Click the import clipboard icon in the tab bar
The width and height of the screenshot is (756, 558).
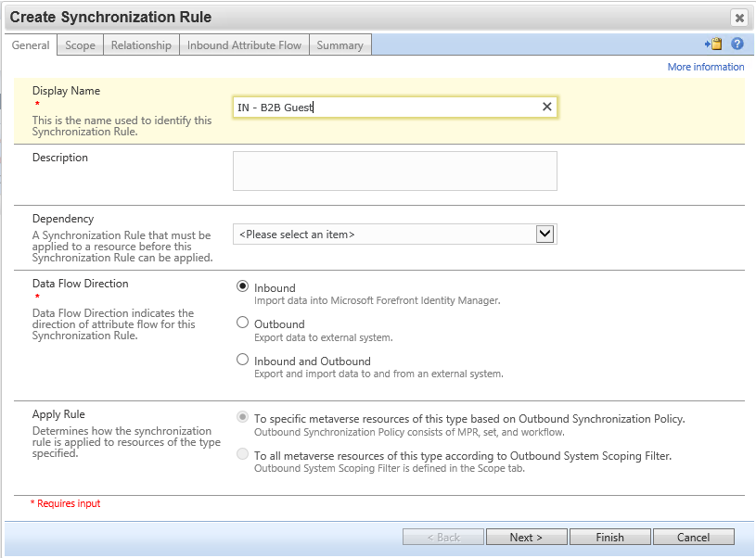(713, 44)
